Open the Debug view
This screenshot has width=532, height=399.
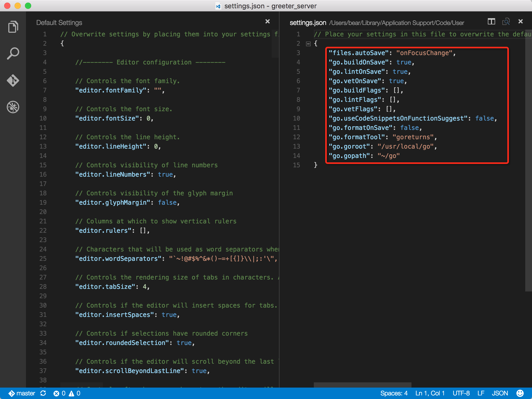click(13, 107)
